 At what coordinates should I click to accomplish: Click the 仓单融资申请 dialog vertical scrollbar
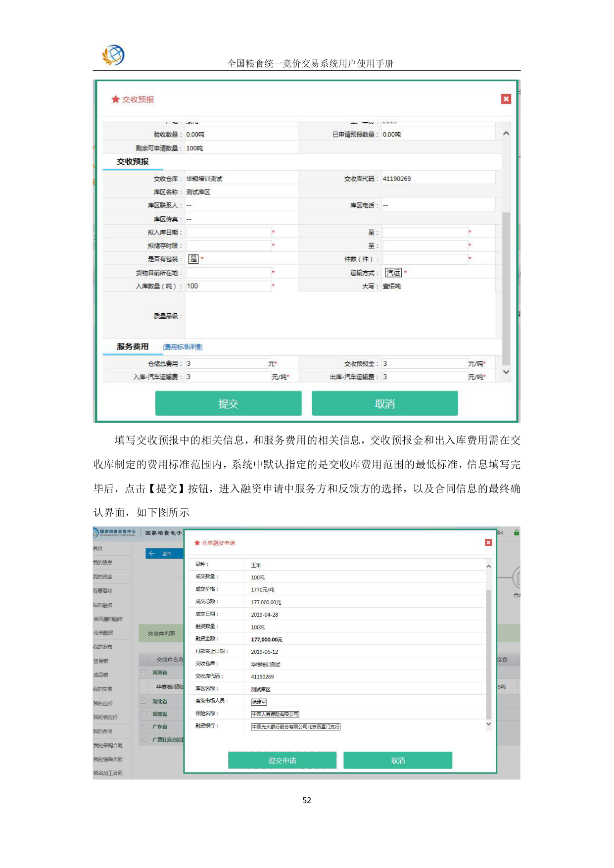[x=488, y=654]
